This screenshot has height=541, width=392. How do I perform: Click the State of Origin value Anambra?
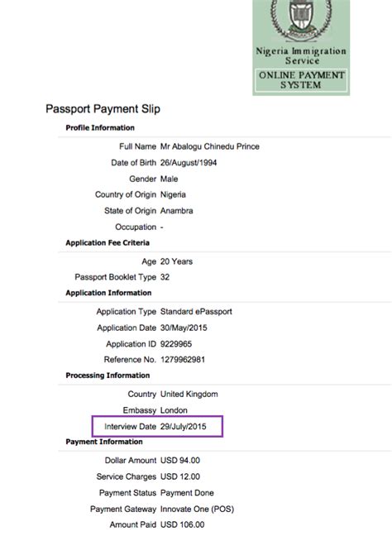pos(177,211)
